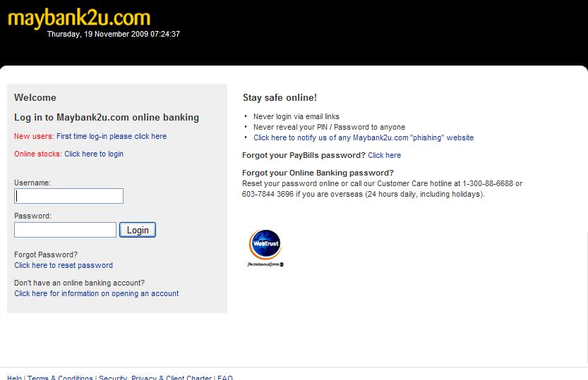Click here link for PayBills password
The image size is (588, 380).
(385, 155)
